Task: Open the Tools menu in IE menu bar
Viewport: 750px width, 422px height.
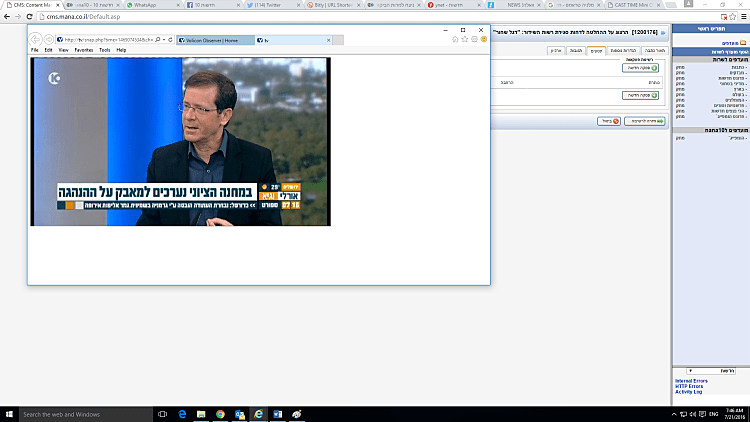Action: pos(104,49)
